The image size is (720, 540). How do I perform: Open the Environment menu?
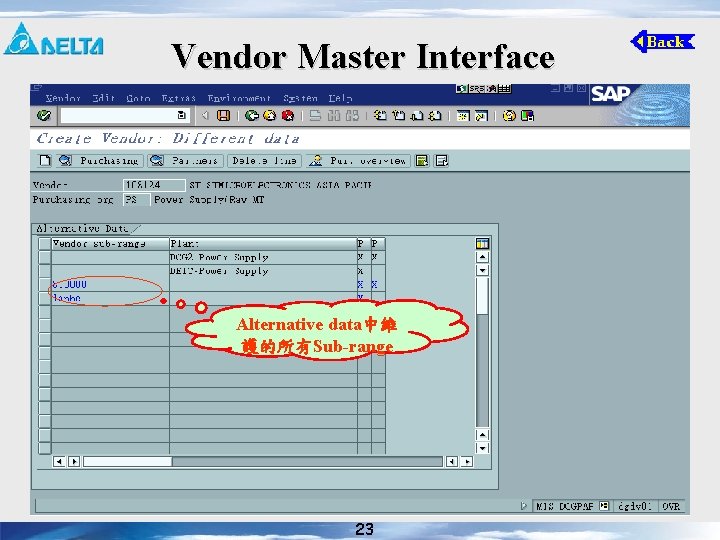click(239, 98)
